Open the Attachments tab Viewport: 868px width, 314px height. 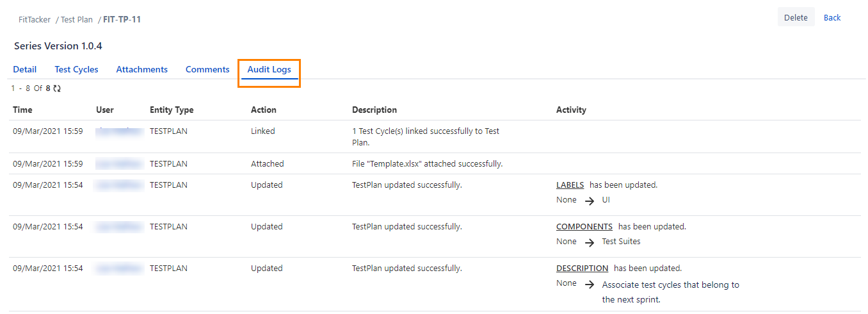tap(142, 69)
